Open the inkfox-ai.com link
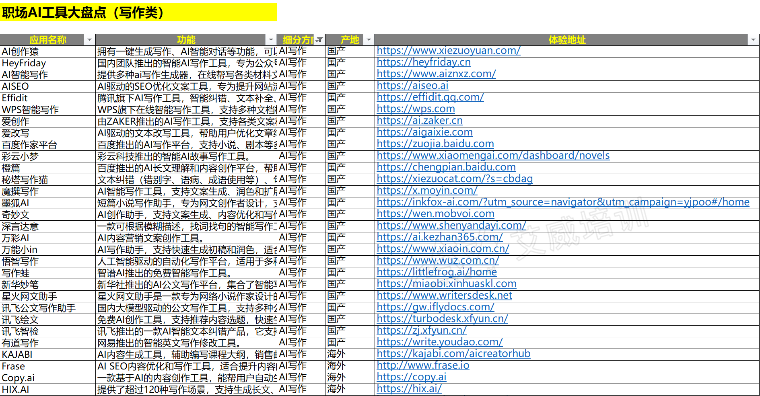Image resolution: width=760 pixels, height=396 pixels. (x=563, y=202)
